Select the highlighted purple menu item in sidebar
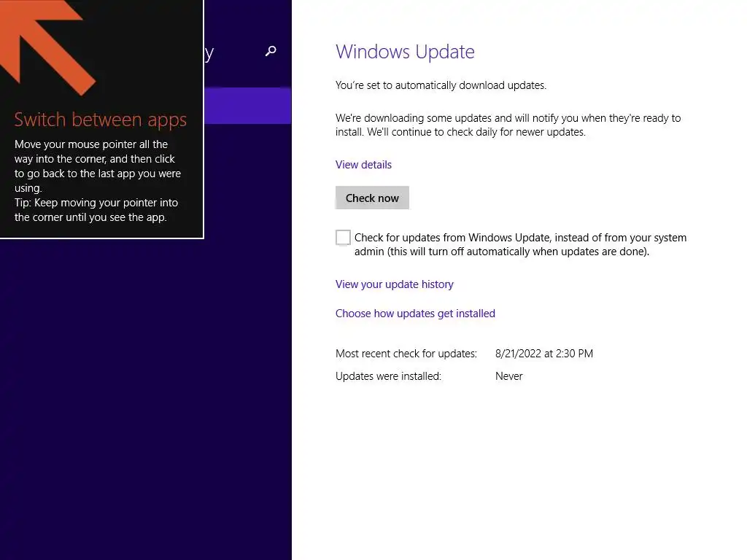 tap(248, 106)
